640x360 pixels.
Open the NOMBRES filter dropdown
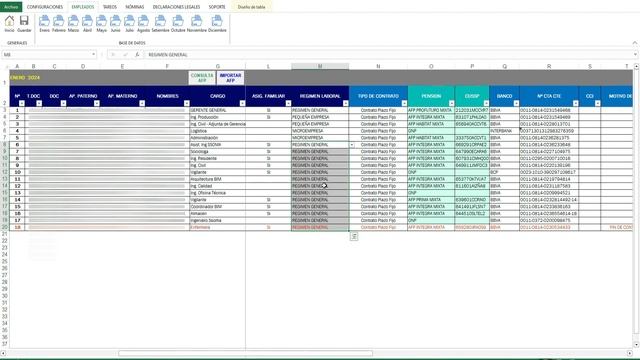tap(187, 103)
